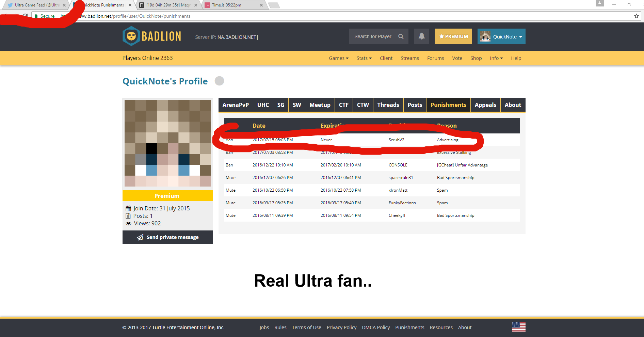Image resolution: width=644 pixels, height=337 pixels.
Task: Close the Ultra Game Feed browser tab
Action: (64, 5)
